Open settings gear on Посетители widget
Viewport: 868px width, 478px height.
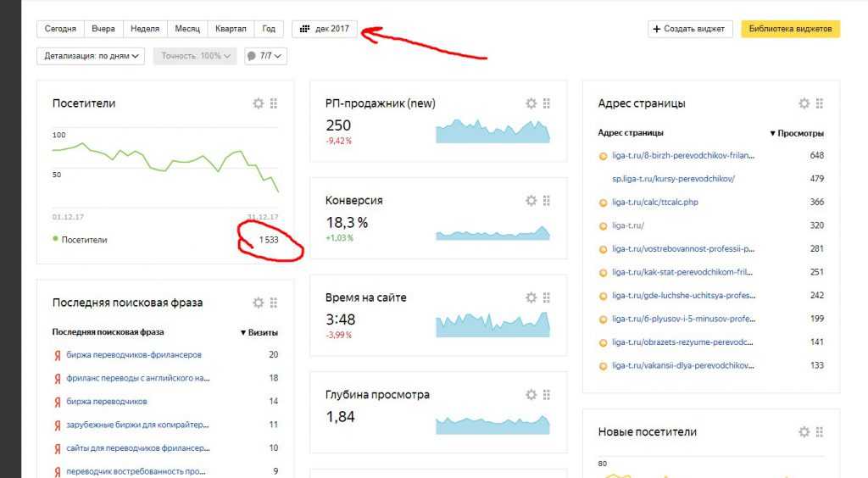pos(259,103)
